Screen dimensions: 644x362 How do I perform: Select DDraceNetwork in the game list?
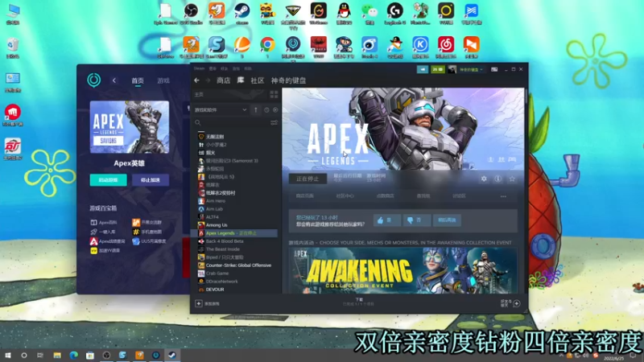coord(222,282)
